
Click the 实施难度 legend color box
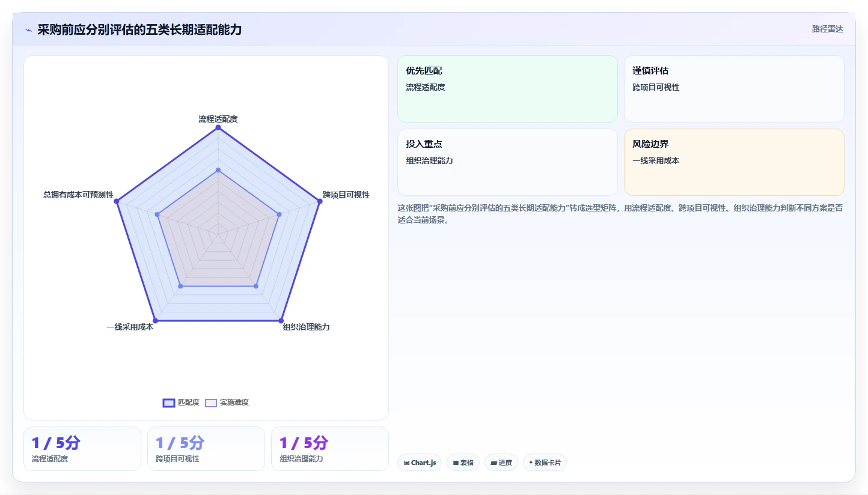point(211,402)
